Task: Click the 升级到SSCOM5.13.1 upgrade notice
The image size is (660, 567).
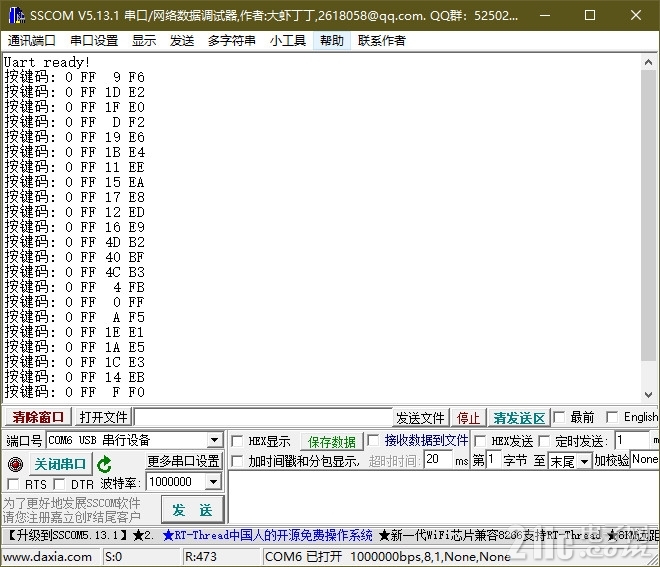Action: click(x=67, y=535)
